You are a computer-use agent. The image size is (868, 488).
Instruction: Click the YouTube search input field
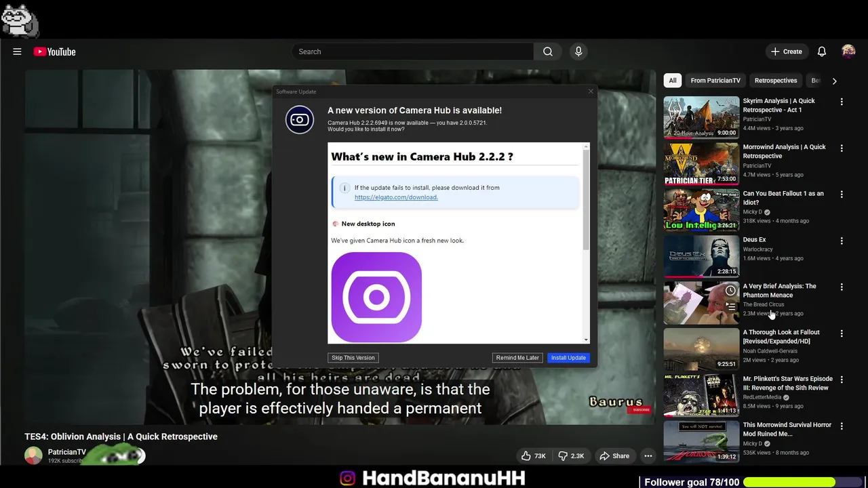pos(412,52)
